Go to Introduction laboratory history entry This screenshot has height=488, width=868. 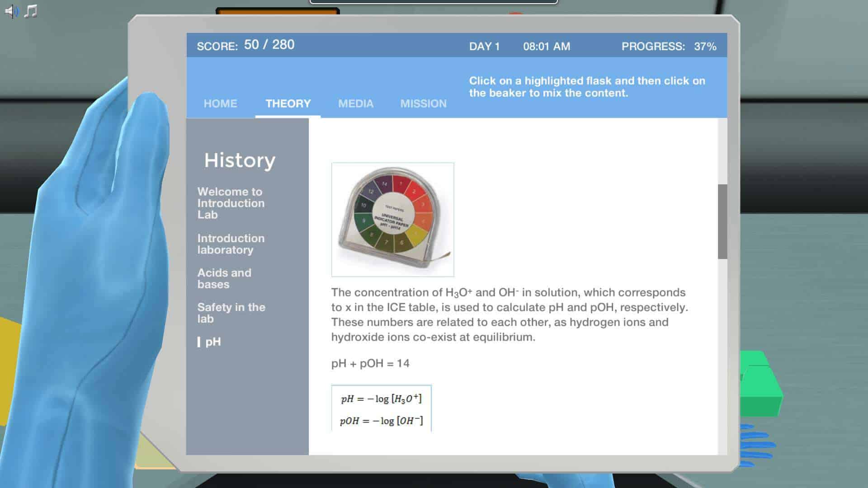tap(231, 244)
